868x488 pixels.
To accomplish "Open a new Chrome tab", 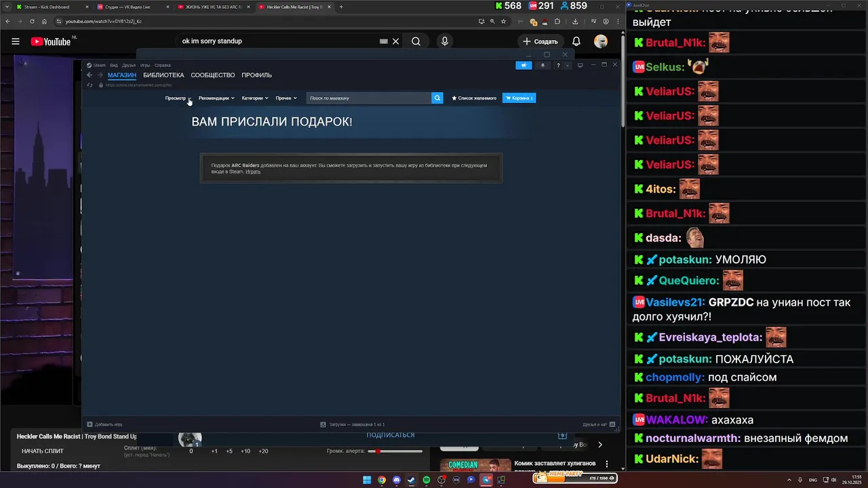I will coord(341,7).
